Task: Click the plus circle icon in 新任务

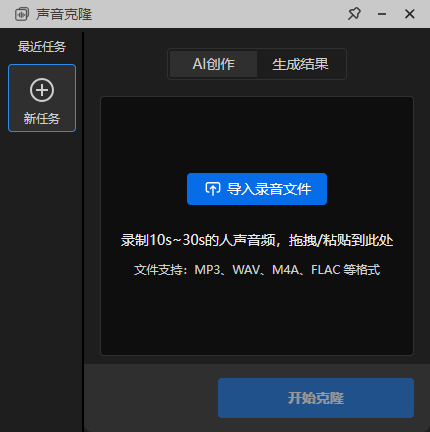Action: [x=42, y=90]
